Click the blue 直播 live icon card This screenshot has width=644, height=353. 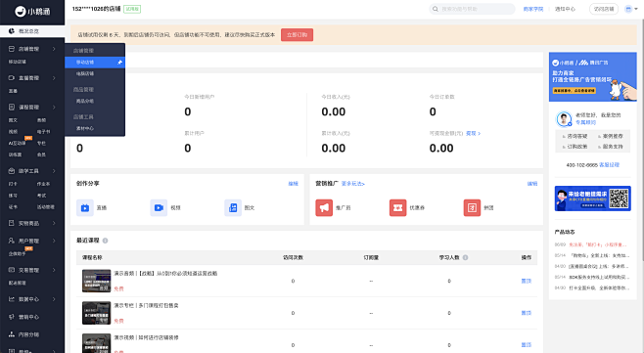[x=84, y=207]
